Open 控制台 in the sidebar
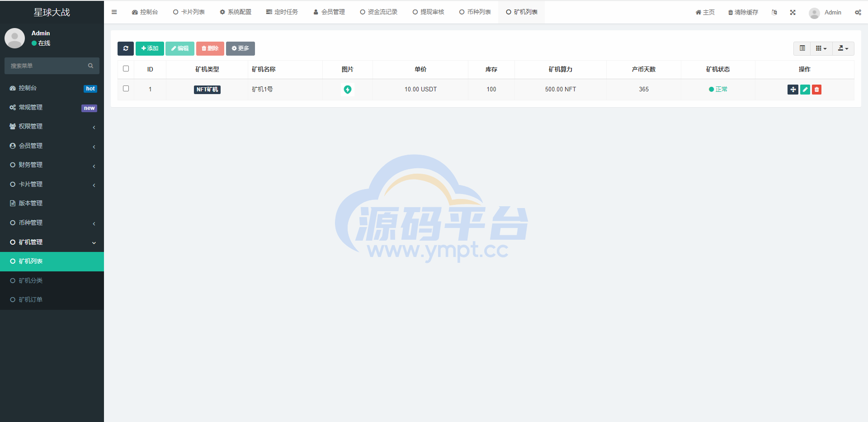Image resolution: width=868 pixels, height=422 pixels. [x=52, y=88]
